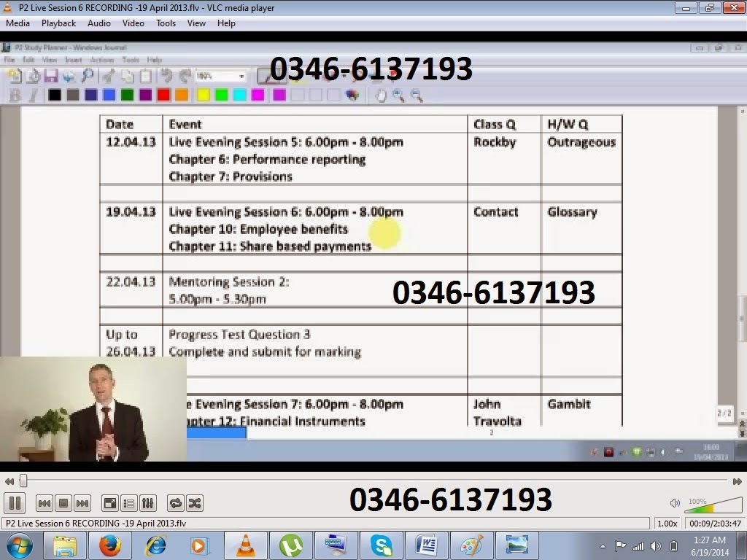Open on-screen keyboard taskbar icon

pos(336,545)
